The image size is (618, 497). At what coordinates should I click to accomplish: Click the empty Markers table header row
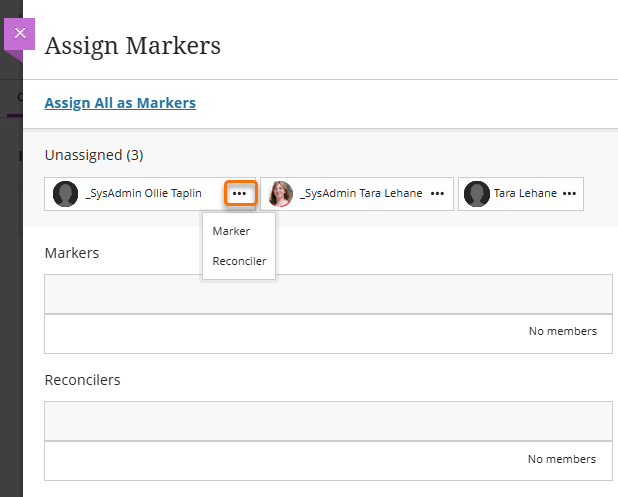(328, 295)
